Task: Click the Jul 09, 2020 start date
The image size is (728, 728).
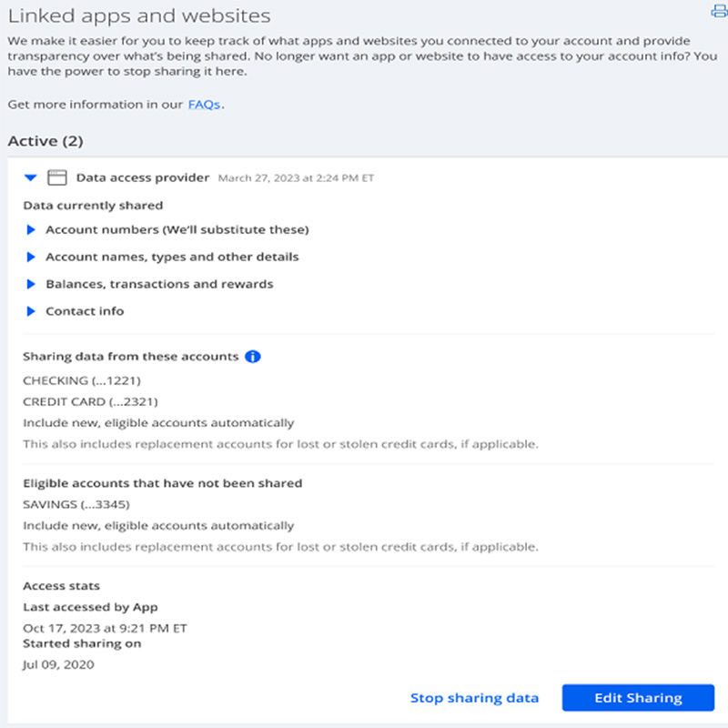Action: [58, 664]
